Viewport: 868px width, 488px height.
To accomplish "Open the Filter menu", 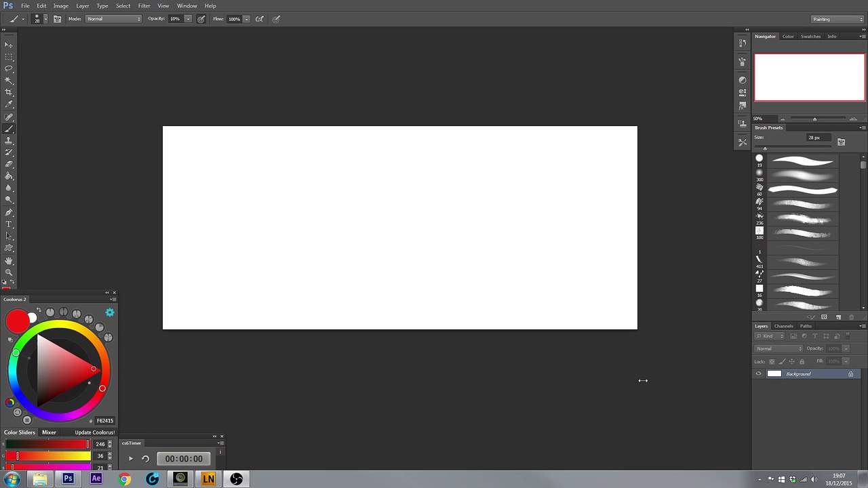I will [x=144, y=6].
